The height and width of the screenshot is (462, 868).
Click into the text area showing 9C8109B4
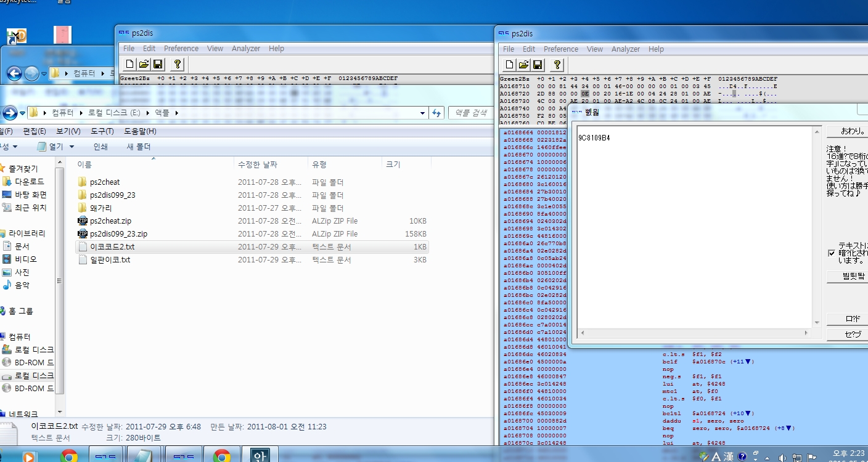(694, 227)
